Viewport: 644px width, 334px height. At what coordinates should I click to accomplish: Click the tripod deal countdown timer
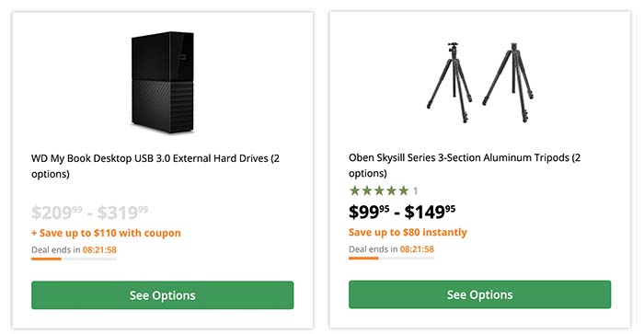click(x=417, y=249)
